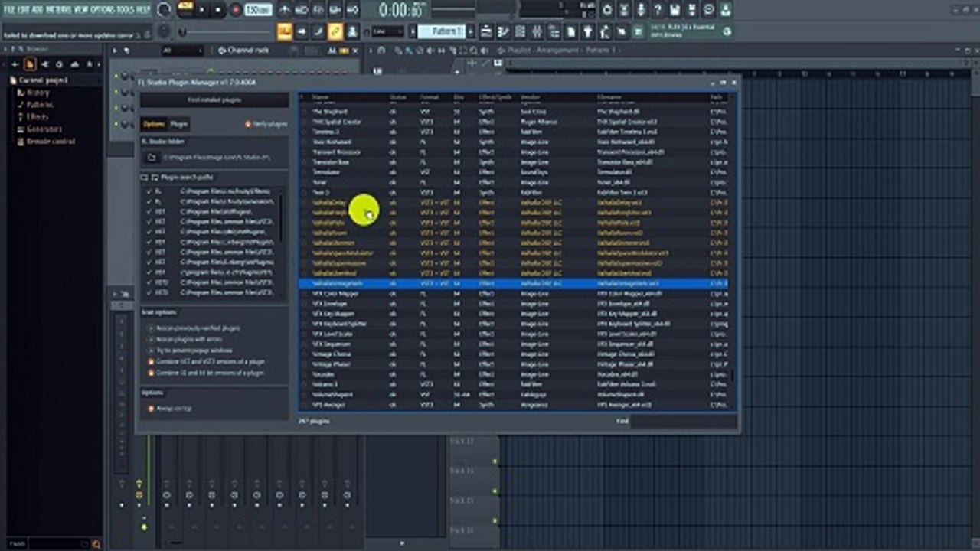
Task: Select the Toxic Biohazard plugin row
Action: pos(513,142)
